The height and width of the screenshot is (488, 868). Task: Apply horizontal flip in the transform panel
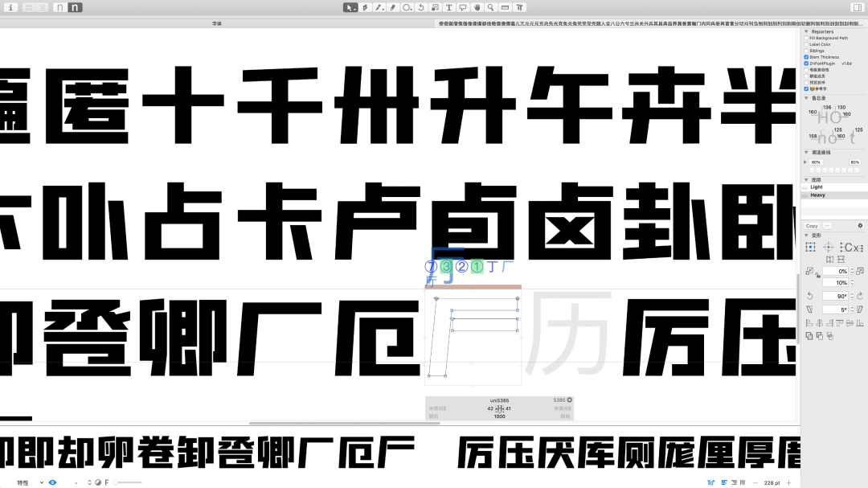pos(829,259)
